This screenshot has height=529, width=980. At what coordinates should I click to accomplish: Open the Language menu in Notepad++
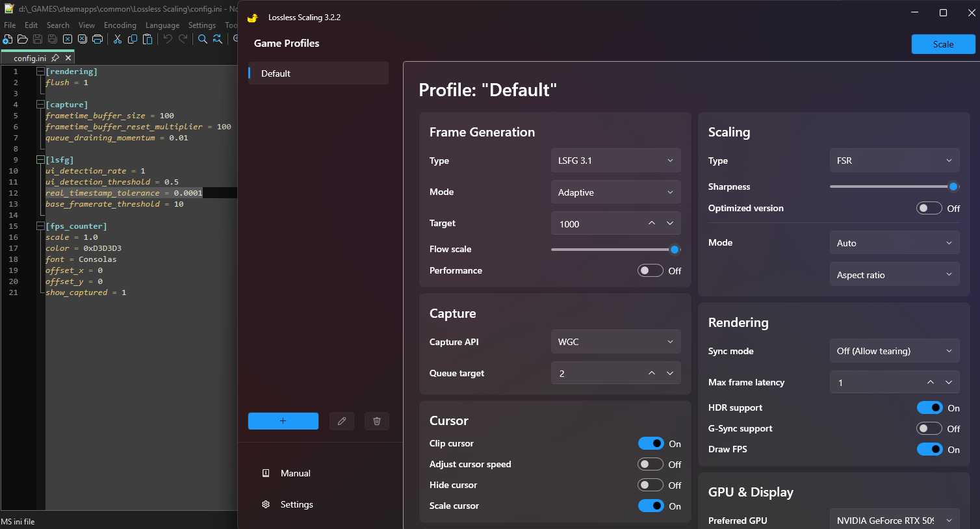[162, 25]
